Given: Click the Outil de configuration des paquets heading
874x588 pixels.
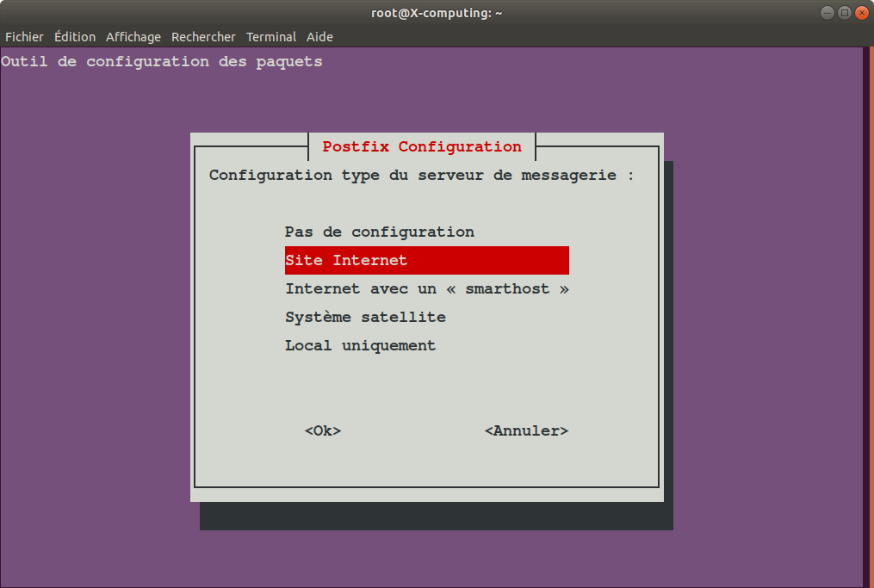Looking at the screenshot, I should click(x=162, y=61).
